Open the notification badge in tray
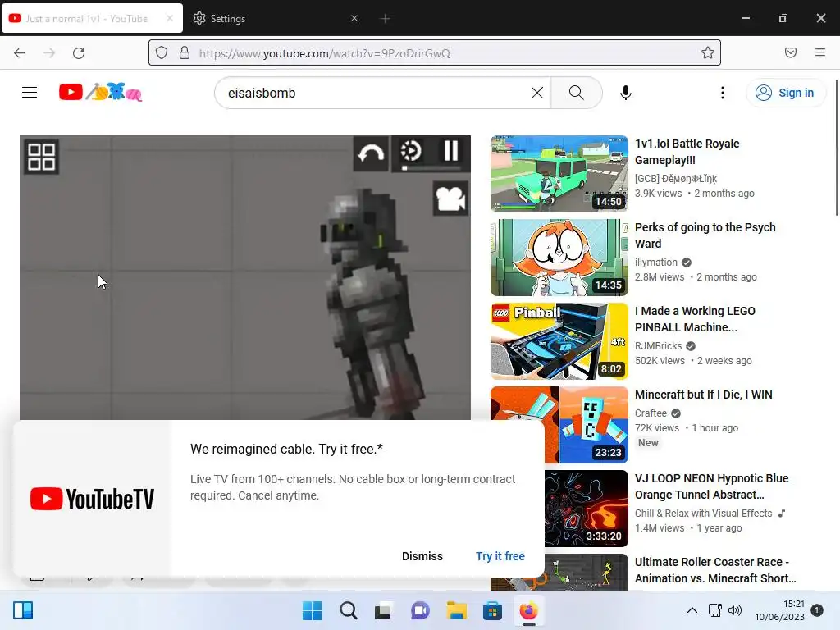 817,610
